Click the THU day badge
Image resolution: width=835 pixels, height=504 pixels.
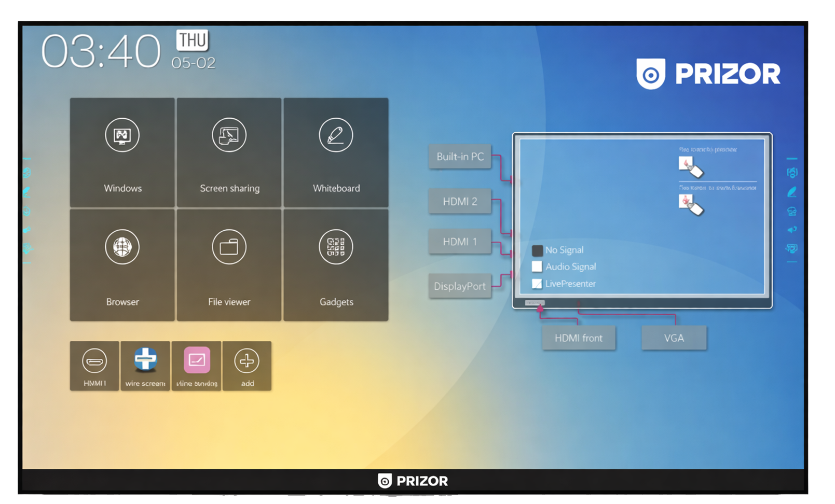point(193,40)
